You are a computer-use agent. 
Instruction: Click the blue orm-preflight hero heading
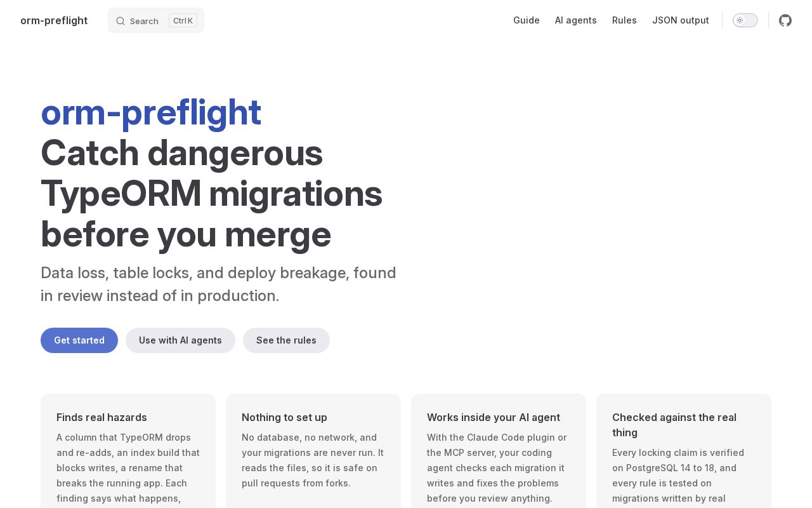point(151,112)
